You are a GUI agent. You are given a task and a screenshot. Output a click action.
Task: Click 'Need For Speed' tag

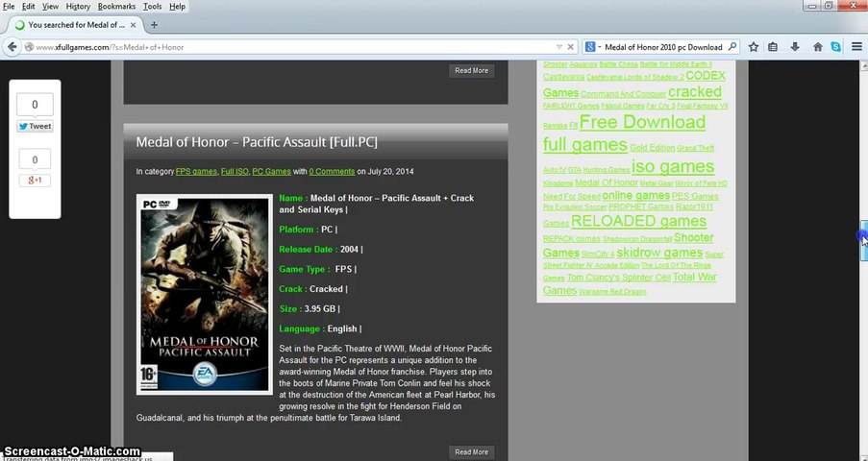coord(571,197)
